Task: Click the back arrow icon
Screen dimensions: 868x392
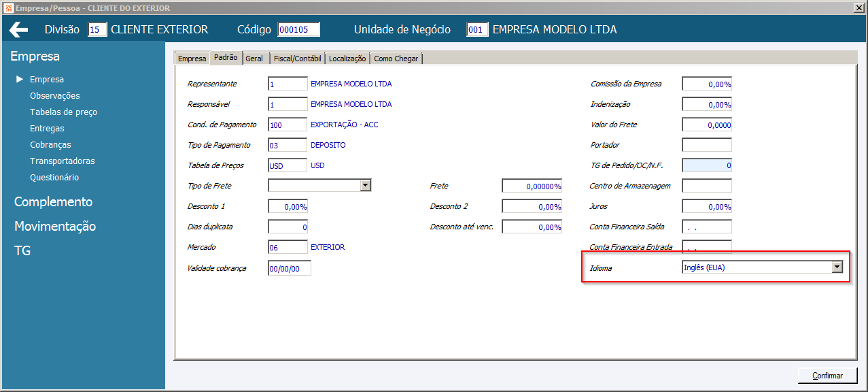Action: tap(18, 29)
